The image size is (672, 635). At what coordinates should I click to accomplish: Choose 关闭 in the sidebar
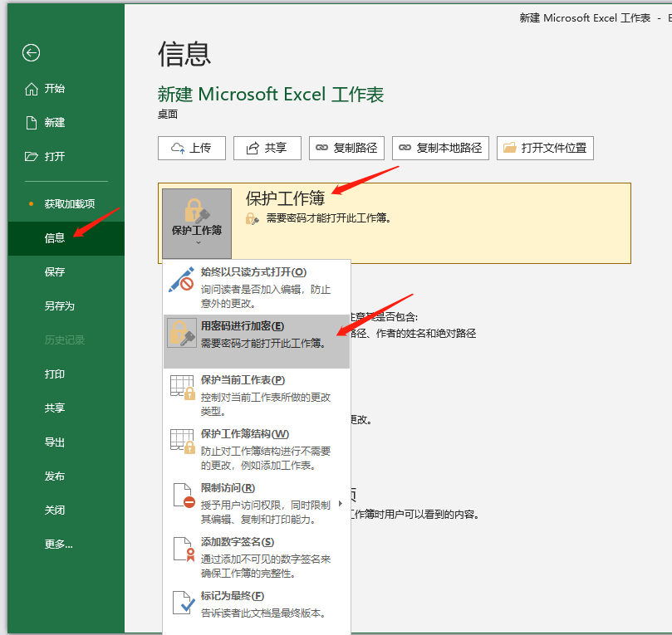(x=66, y=510)
